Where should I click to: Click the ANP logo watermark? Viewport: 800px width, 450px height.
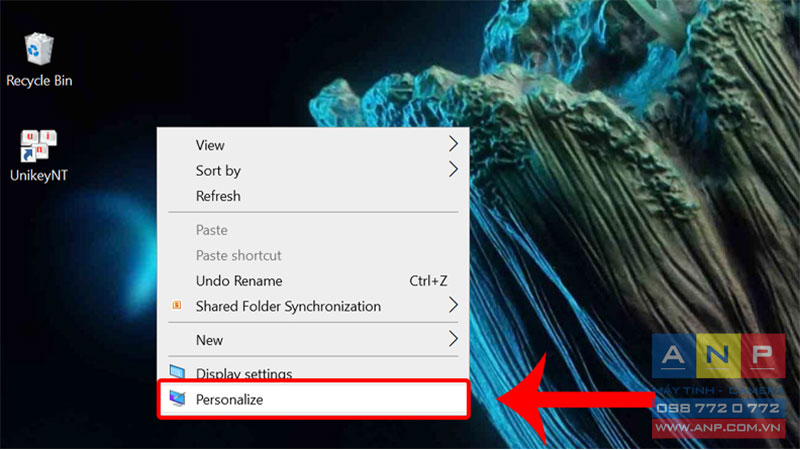click(x=718, y=356)
